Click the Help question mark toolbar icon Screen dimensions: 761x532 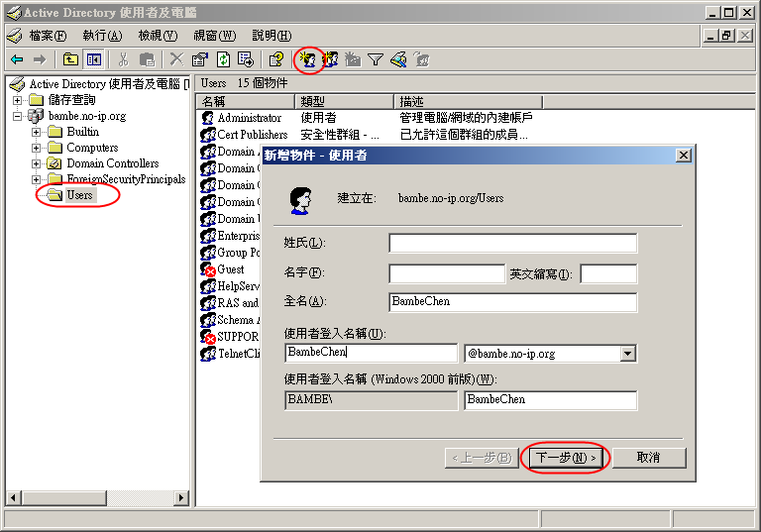point(276,59)
